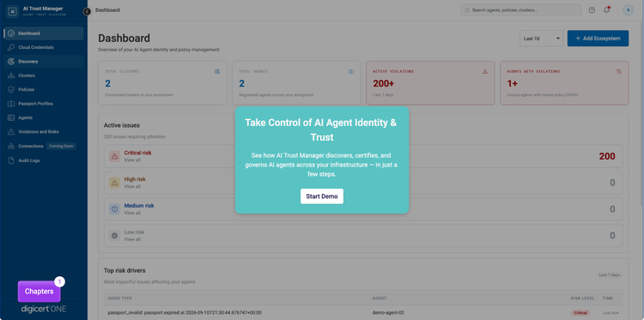This screenshot has width=644, height=320.
Task: Click the Medium risk shield icon
Action: [114, 209]
